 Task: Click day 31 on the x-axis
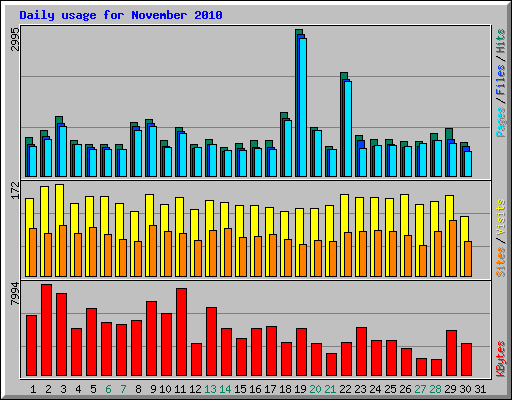pos(480,389)
